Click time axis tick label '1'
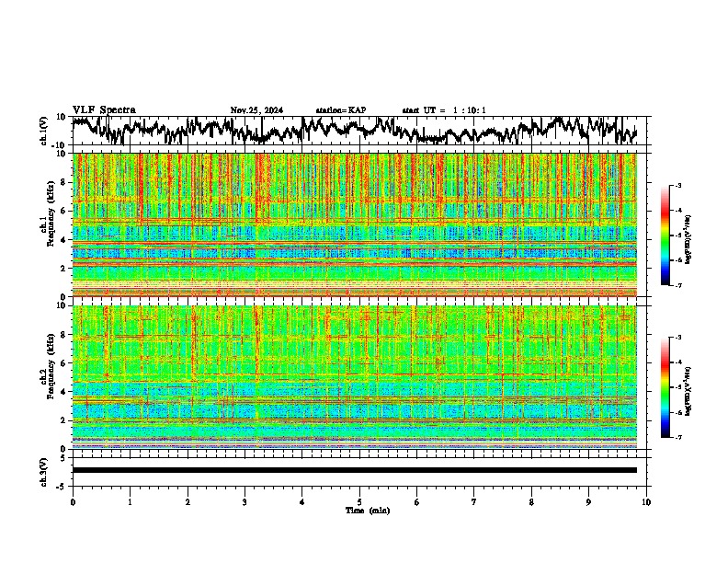The width and height of the screenshot is (728, 563). pos(130,502)
